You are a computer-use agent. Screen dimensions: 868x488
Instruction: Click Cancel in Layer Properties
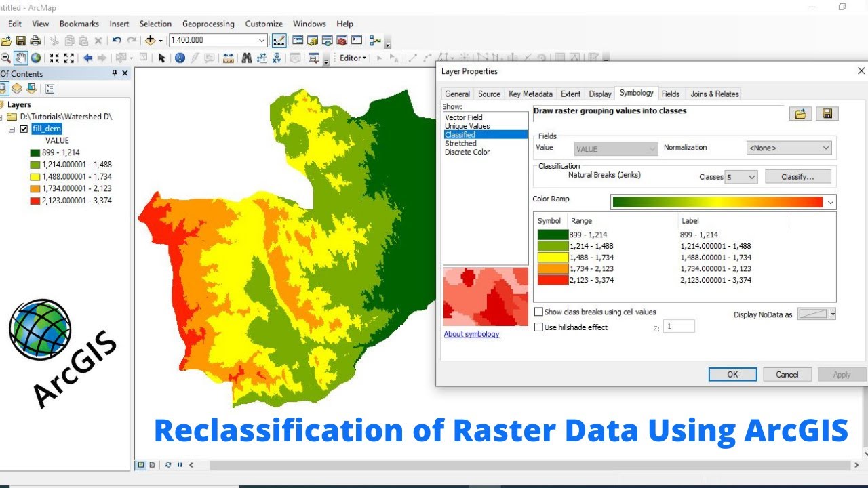[787, 374]
